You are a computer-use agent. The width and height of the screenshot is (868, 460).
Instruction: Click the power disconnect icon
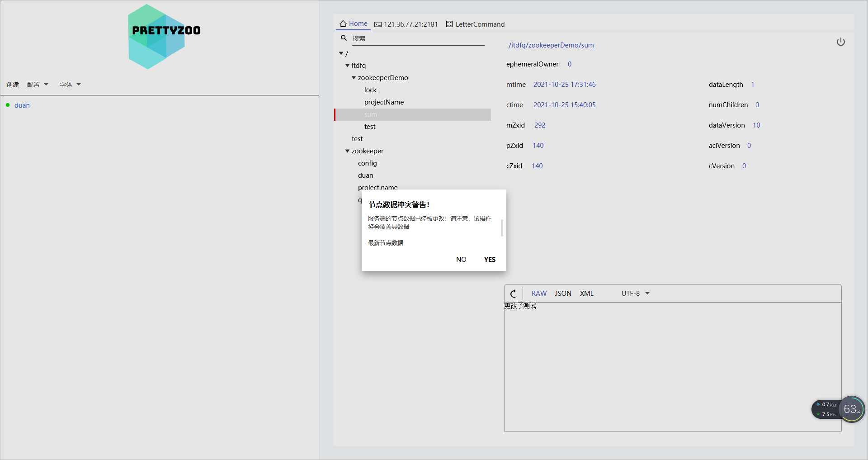(x=841, y=42)
